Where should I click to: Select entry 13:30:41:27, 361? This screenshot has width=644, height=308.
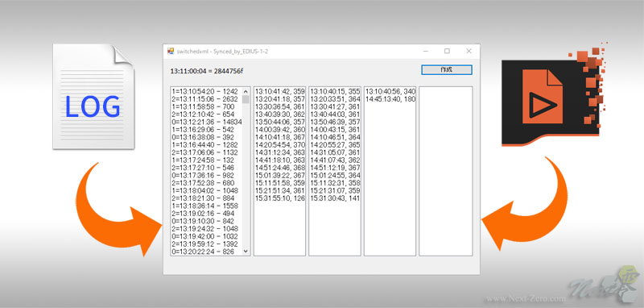click(335, 106)
